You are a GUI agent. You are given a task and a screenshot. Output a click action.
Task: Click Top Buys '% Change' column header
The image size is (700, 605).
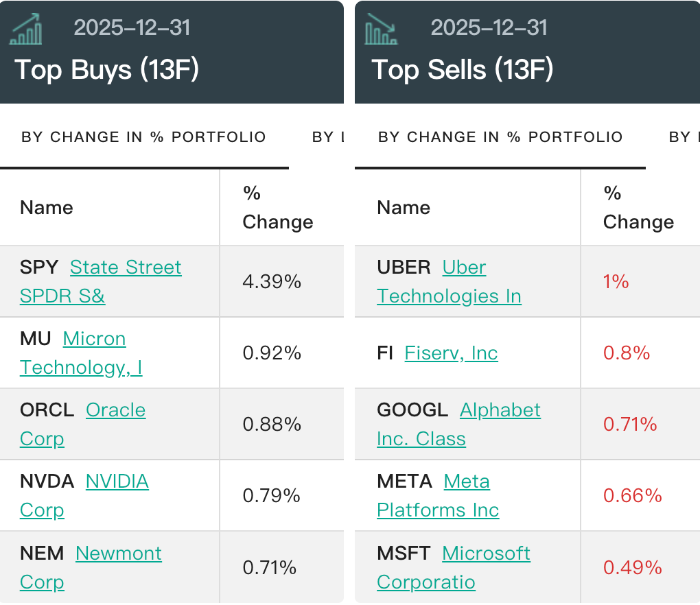(277, 208)
